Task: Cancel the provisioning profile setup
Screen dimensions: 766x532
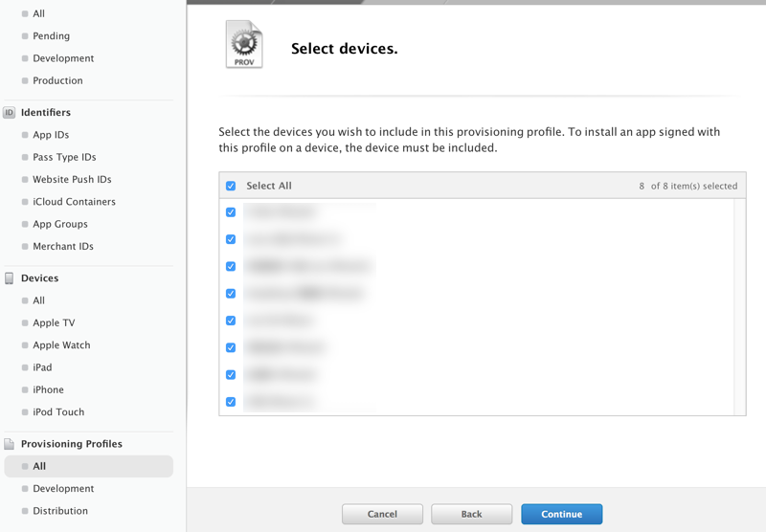Action: pos(382,514)
